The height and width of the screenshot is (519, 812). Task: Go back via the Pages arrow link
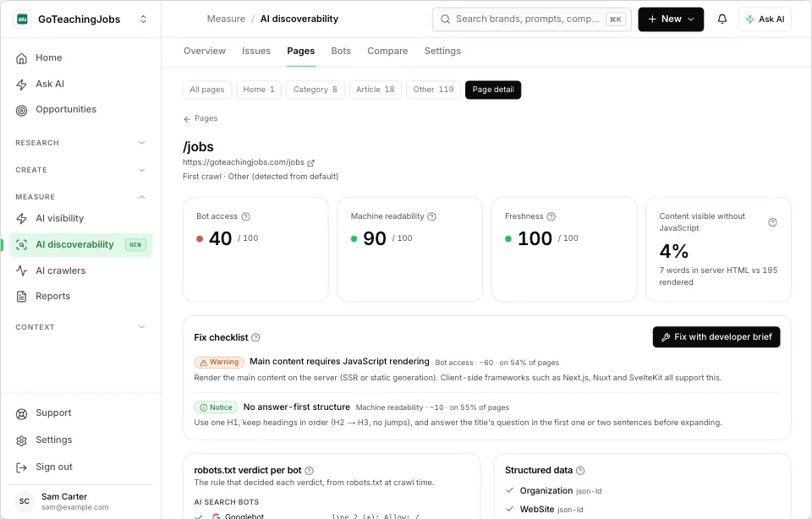click(200, 118)
